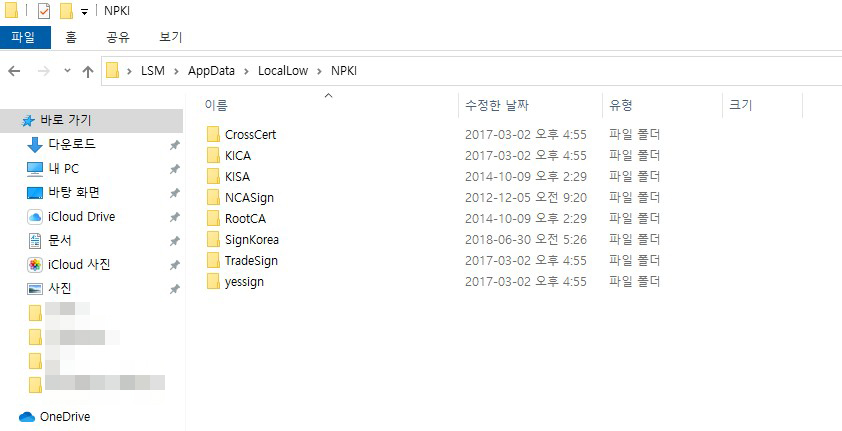Image resolution: width=842 pixels, height=431 pixels.
Task: Go forward with the right arrow
Action: [43, 71]
